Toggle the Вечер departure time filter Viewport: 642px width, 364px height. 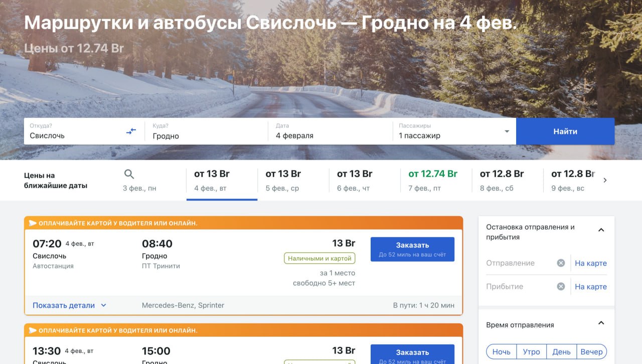click(x=592, y=351)
